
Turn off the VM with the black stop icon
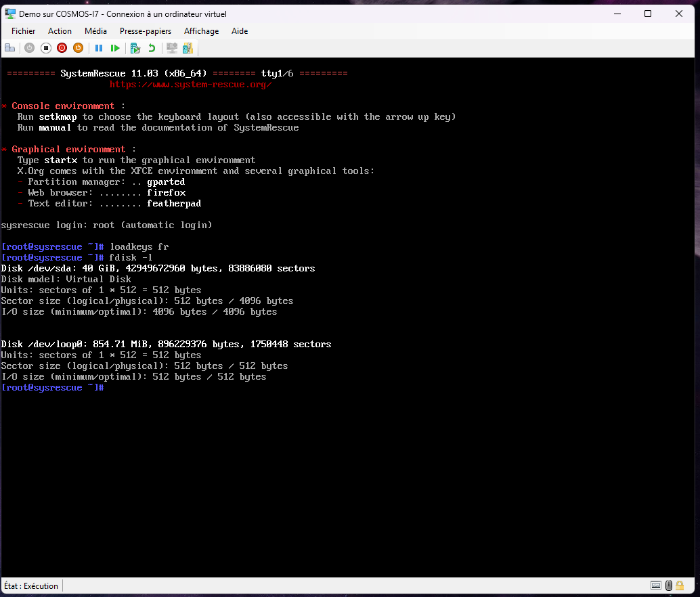click(46, 48)
